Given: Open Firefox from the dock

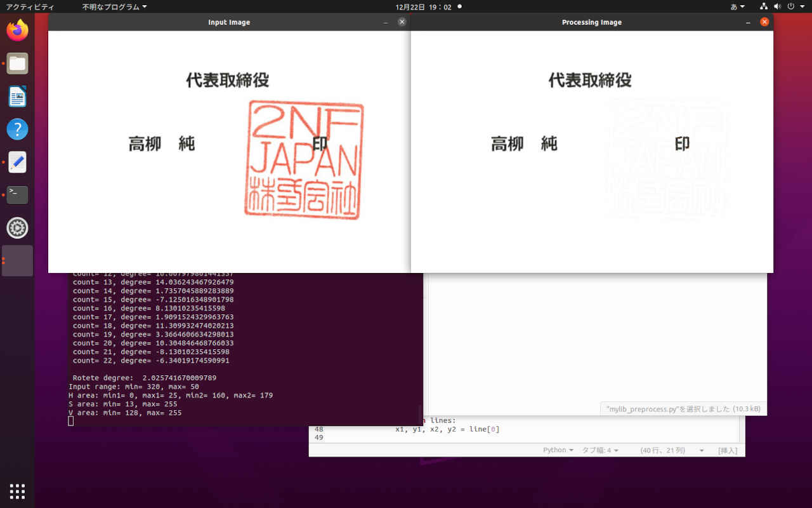Looking at the screenshot, I should coord(17,30).
